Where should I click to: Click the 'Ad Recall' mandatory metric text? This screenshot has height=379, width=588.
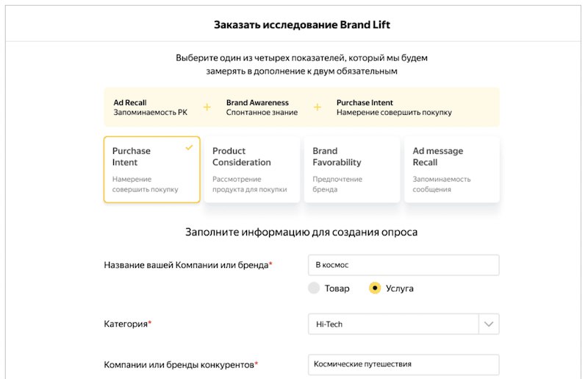tap(130, 102)
